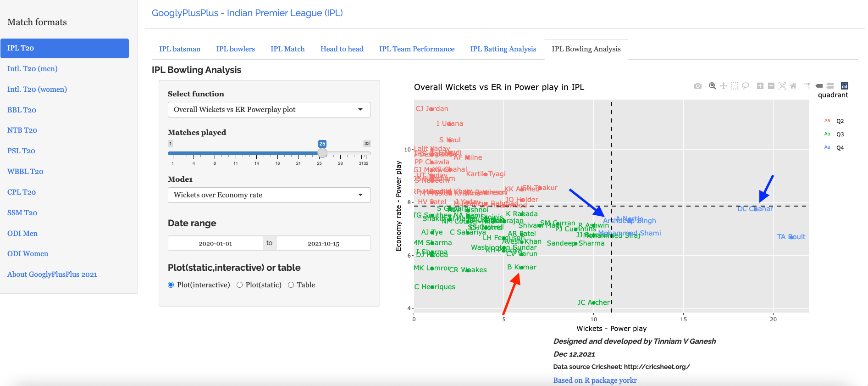The width and height of the screenshot is (868, 386).
Task: Select the Zoom tool in plot toolbar
Action: [712, 86]
